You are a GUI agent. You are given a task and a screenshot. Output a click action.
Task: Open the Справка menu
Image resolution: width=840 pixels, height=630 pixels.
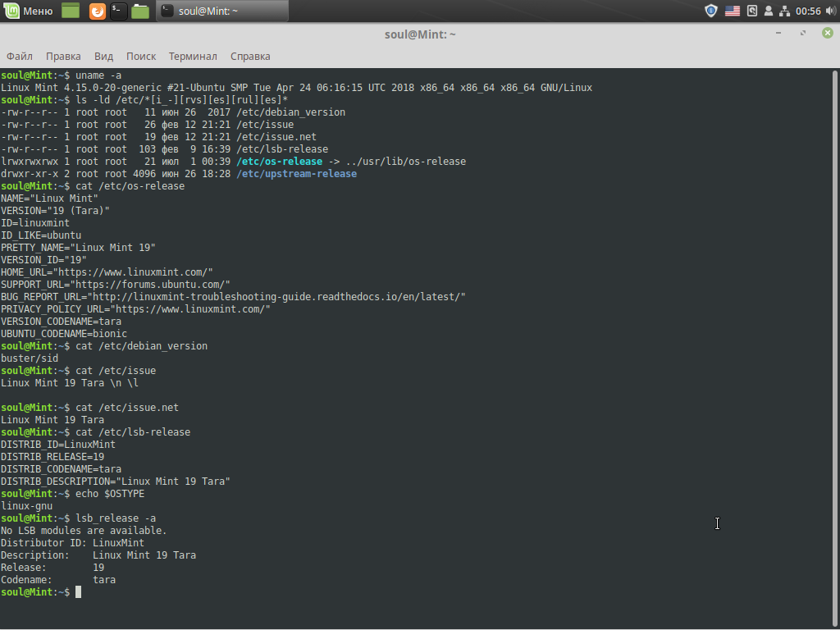(x=250, y=57)
